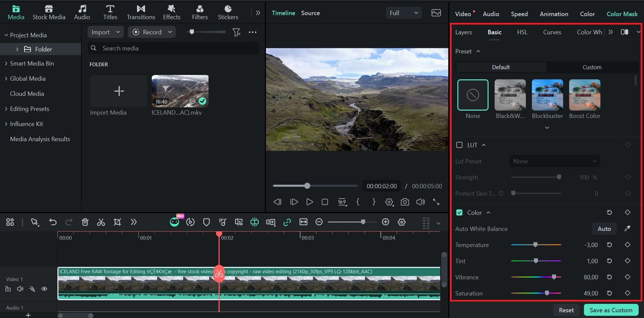Click the Search media field

[x=173, y=48]
